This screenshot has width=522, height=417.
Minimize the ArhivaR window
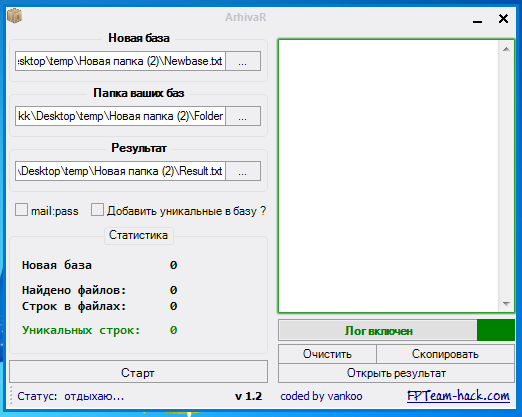[477, 20]
